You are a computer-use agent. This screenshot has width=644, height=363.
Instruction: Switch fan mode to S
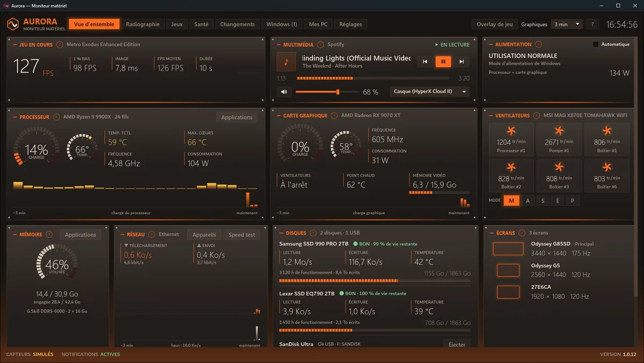[543, 201]
